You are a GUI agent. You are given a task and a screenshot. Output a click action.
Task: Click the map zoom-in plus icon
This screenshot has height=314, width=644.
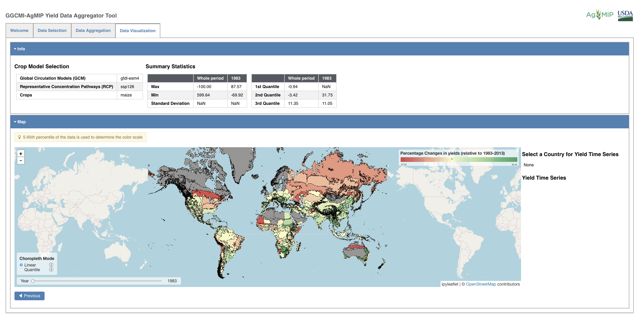pyautogui.click(x=21, y=153)
